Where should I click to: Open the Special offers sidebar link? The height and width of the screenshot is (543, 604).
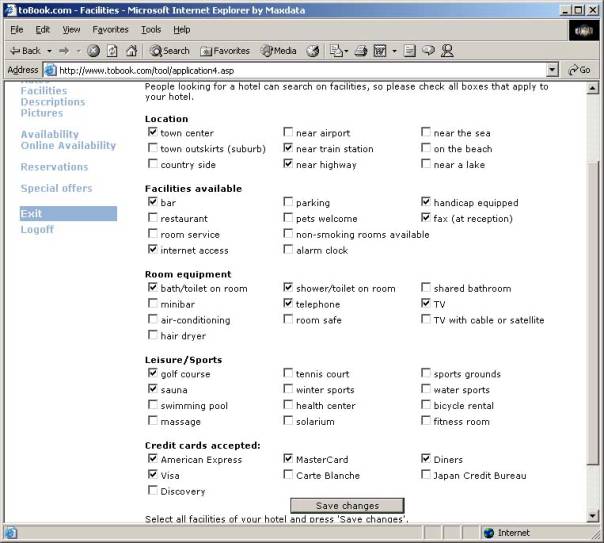click(56, 188)
